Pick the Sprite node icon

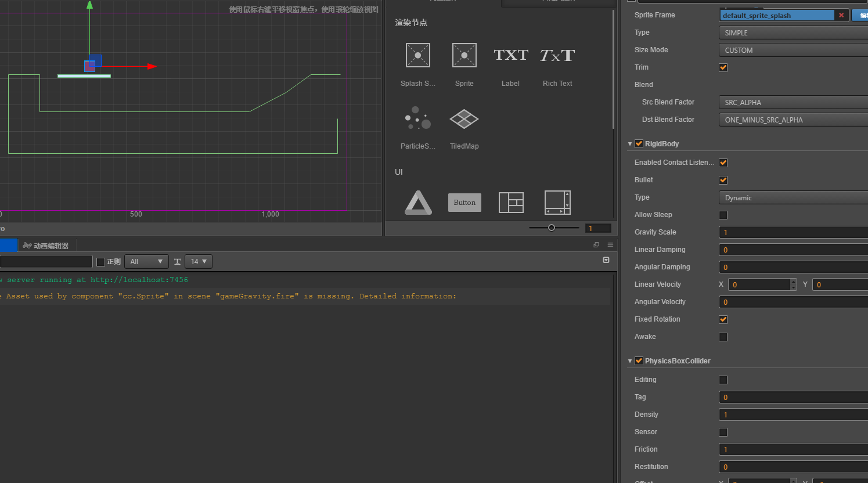click(464, 55)
